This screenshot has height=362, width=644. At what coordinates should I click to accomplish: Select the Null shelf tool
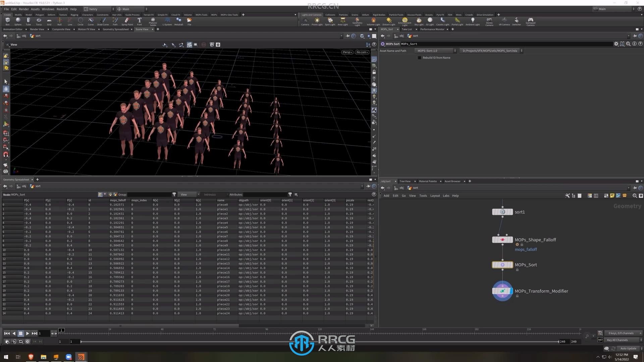coord(59,21)
